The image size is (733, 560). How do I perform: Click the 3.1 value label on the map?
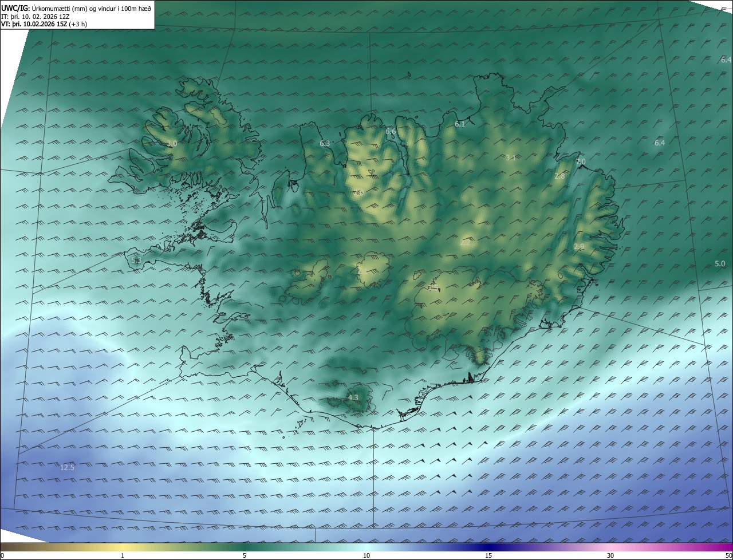[x=511, y=157]
